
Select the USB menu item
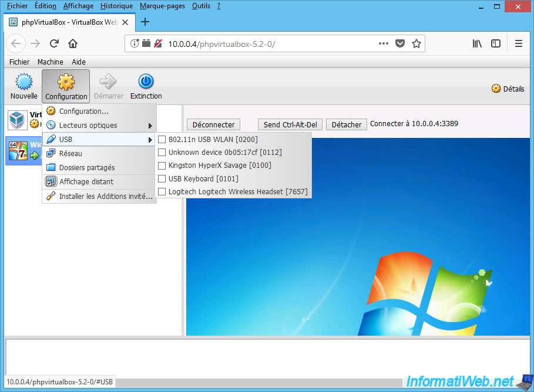pyautogui.click(x=99, y=140)
